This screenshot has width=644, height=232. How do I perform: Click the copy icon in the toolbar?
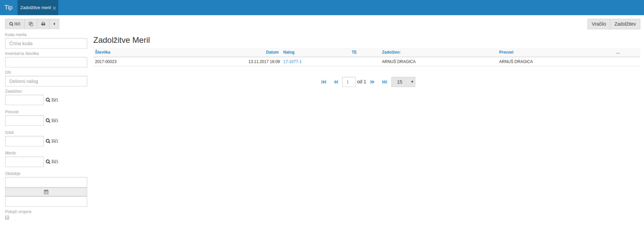click(x=31, y=24)
